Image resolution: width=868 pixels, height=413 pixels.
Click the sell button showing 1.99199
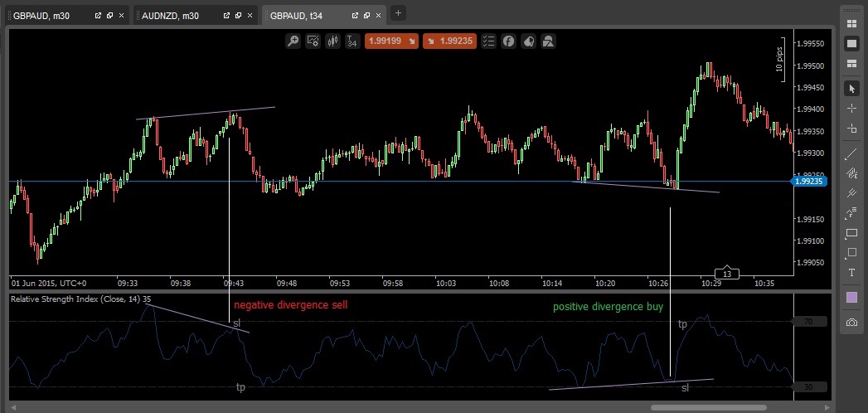[392, 41]
